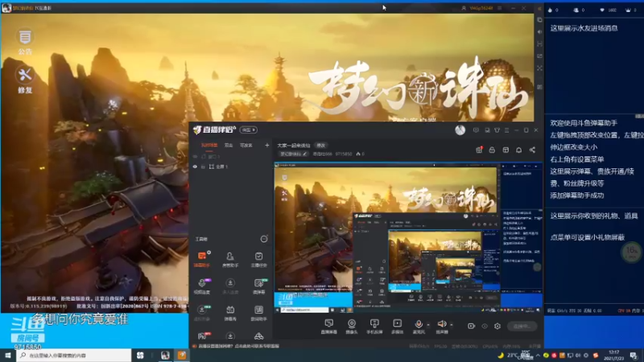Expand the speaker volume dropdown arrow
The height and width of the screenshot is (362, 644).
coord(452,325)
